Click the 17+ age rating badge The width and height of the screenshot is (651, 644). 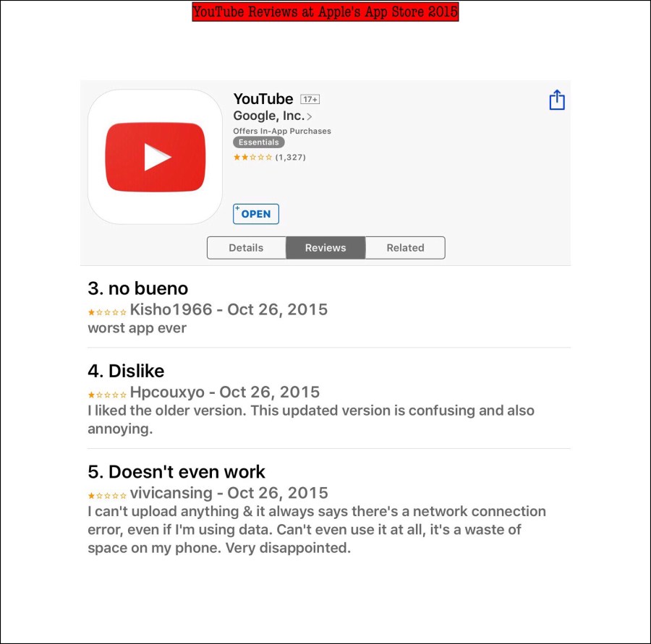click(x=310, y=99)
